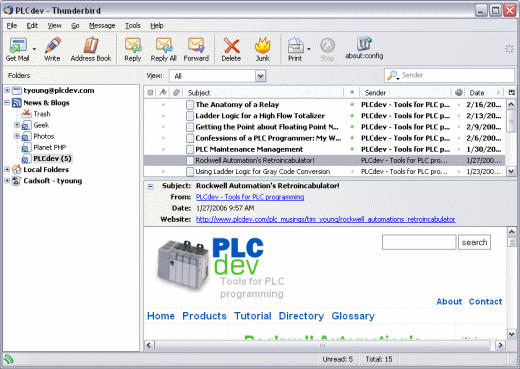Sort by starred flag column
Image resolution: width=520 pixels, height=369 pixels.
click(x=163, y=93)
